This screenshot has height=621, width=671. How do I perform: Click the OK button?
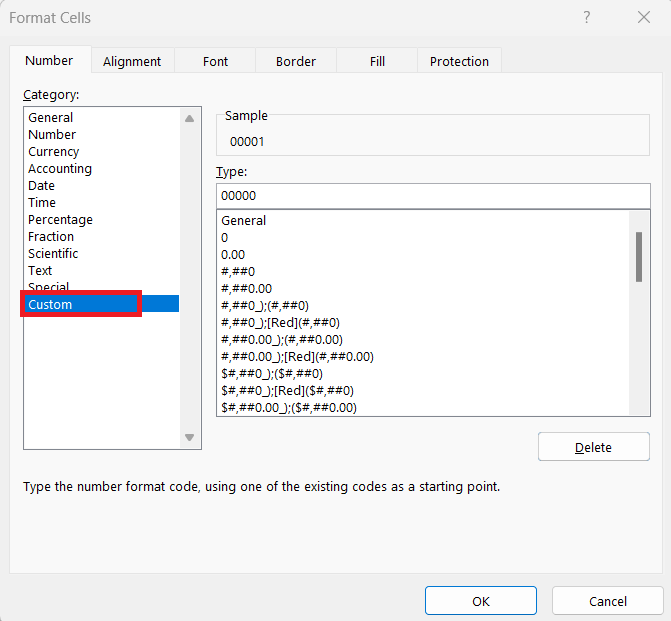pyautogui.click(x=481, y=601)
